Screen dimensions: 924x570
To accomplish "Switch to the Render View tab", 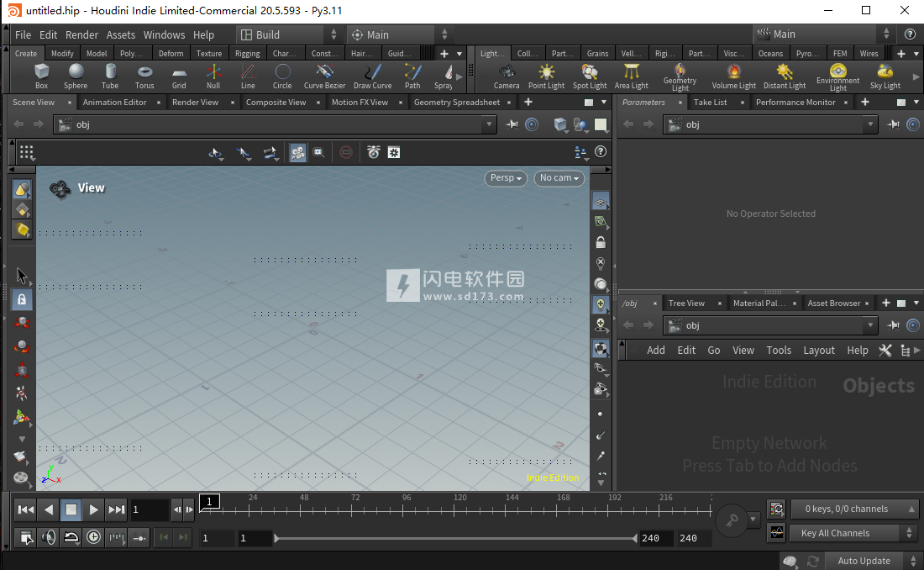I will coord(195,102).
